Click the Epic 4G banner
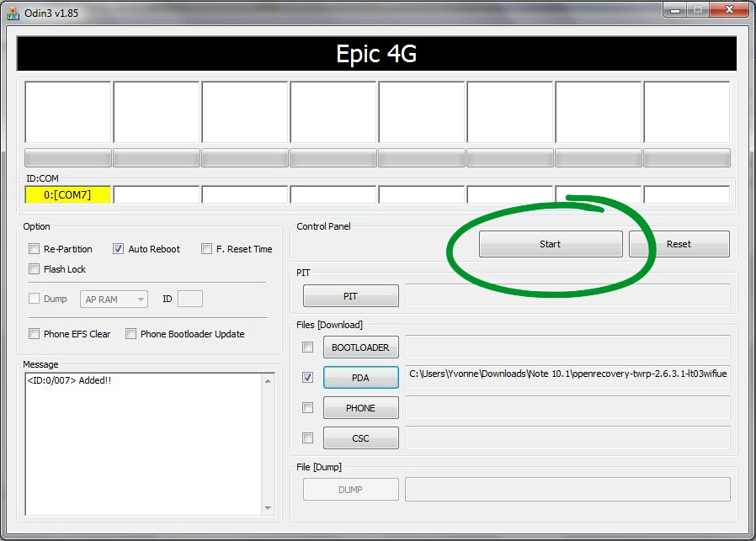Image resolution: width=756 pixels, height=541 pixels. [376, 54]
